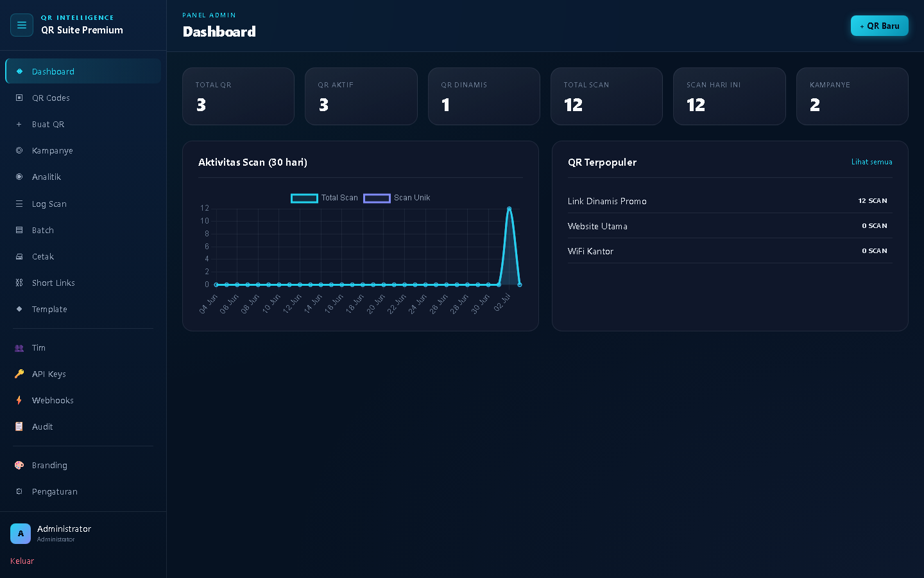Click the people icon next to Tim
Screen dimensions: 924x578
tap(19, 347)
